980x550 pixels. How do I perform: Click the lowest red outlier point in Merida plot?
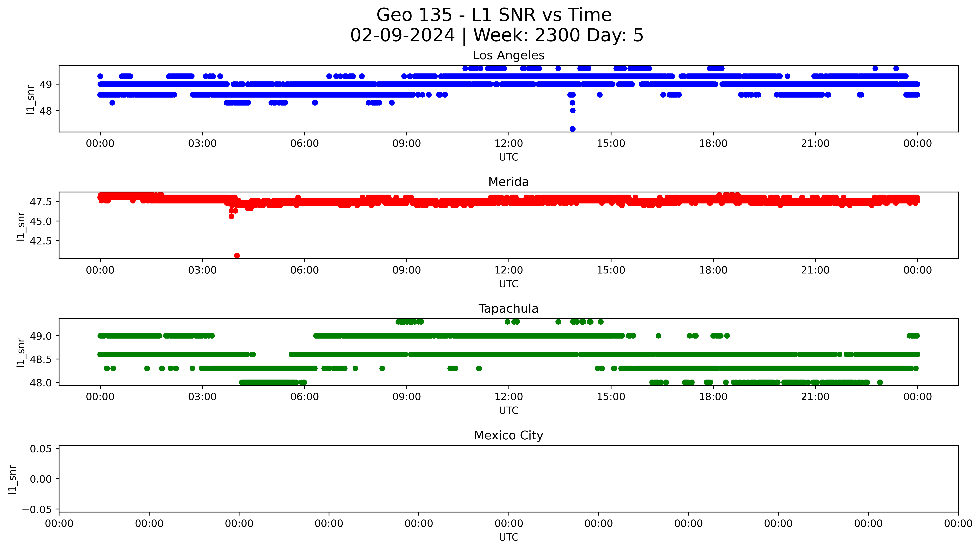[x=237, y=256]
